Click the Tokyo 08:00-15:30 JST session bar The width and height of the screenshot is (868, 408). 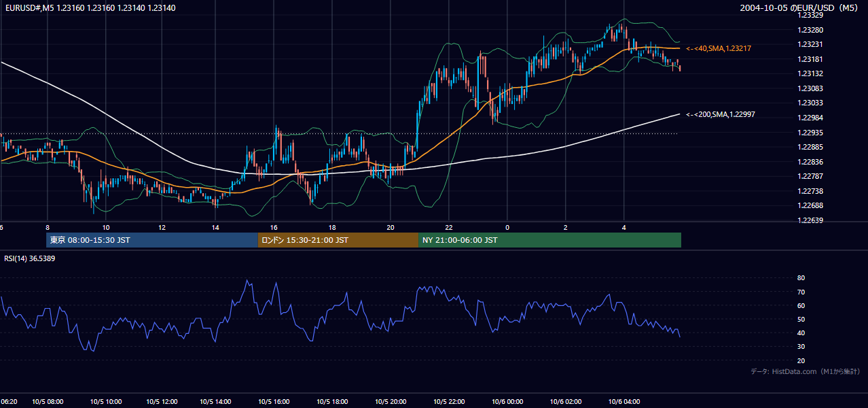click(x=151, y=240)
